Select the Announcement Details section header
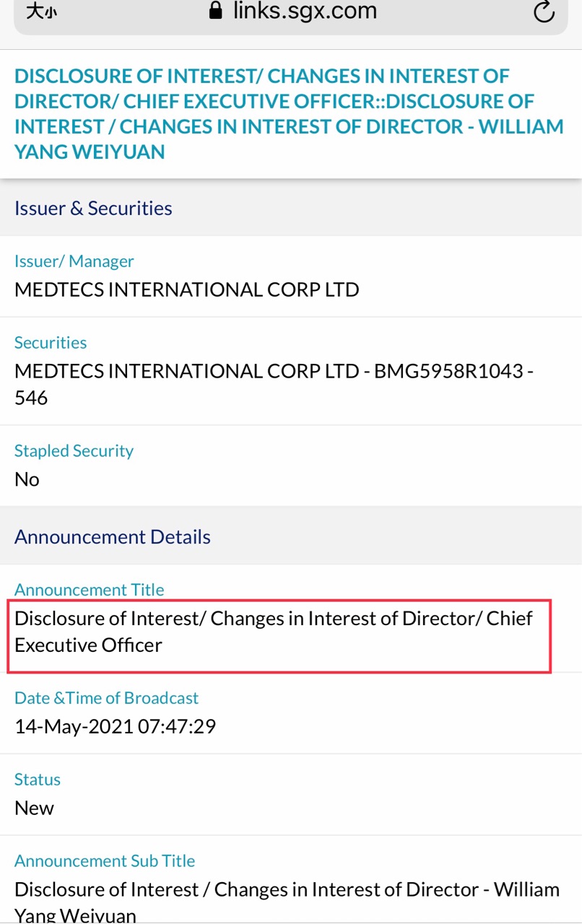 pyautogui.click(x=113, y=537)
